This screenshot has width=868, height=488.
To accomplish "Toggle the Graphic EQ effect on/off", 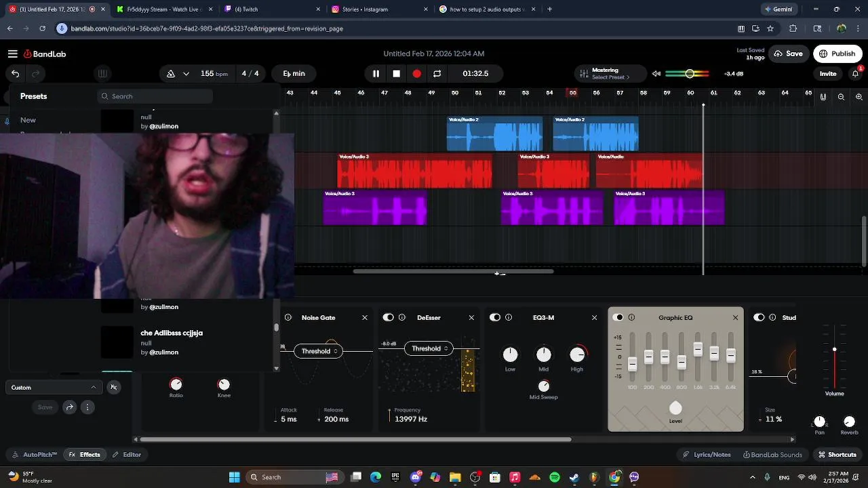I will tap(618, 317).
